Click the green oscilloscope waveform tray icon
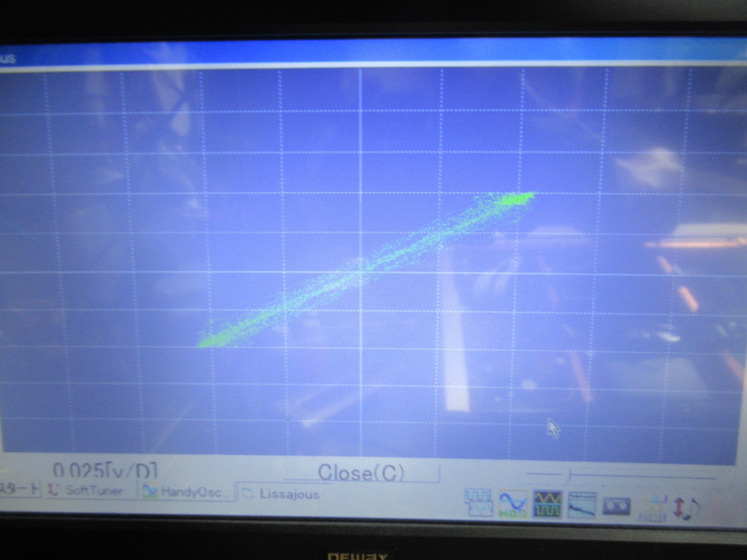 547,504
